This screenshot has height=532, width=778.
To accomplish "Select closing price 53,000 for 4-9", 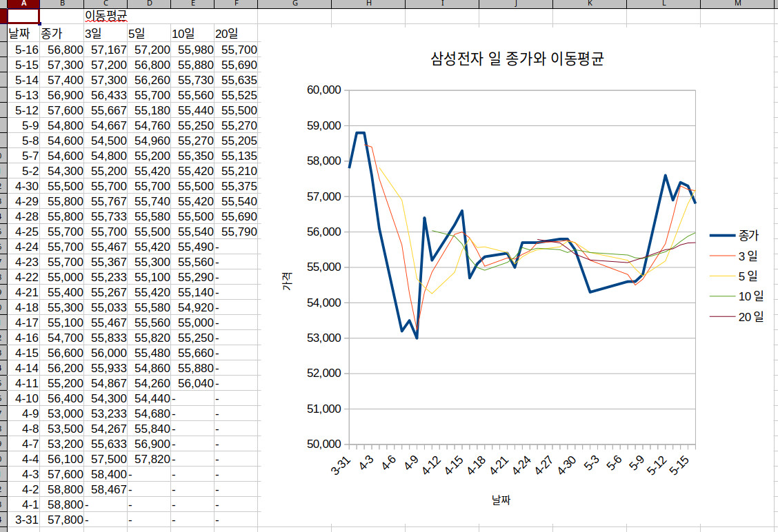I will tap(62, 413).
